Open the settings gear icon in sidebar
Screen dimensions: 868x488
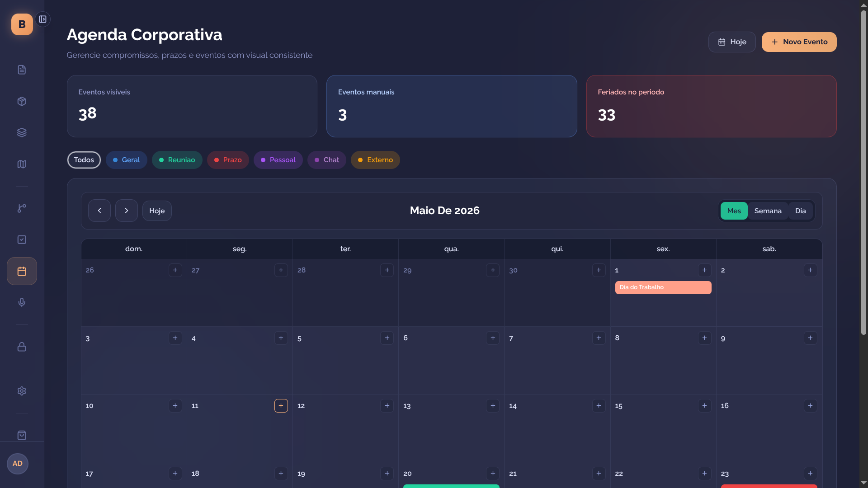(22, 391)
